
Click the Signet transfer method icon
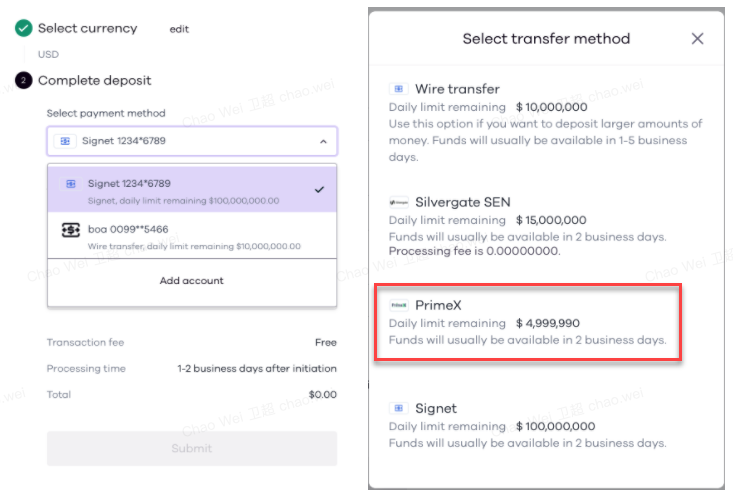(399, 408)
